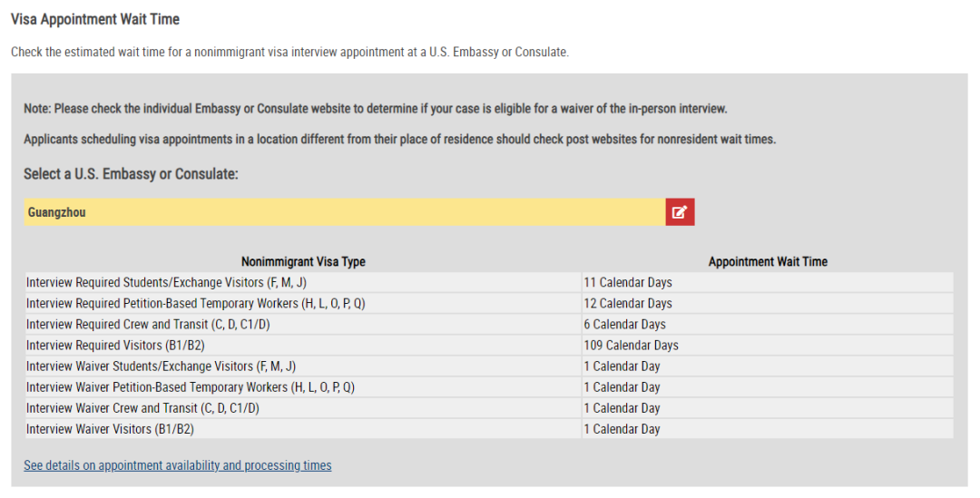Click the Select a U.S. Embassy label
Screen dimensions: 980x498
click(131, 174)
